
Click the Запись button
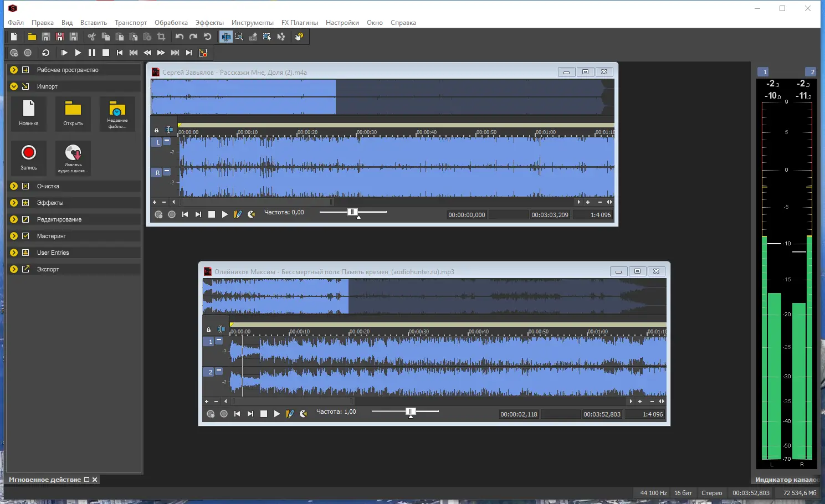[x=29, y=158]
